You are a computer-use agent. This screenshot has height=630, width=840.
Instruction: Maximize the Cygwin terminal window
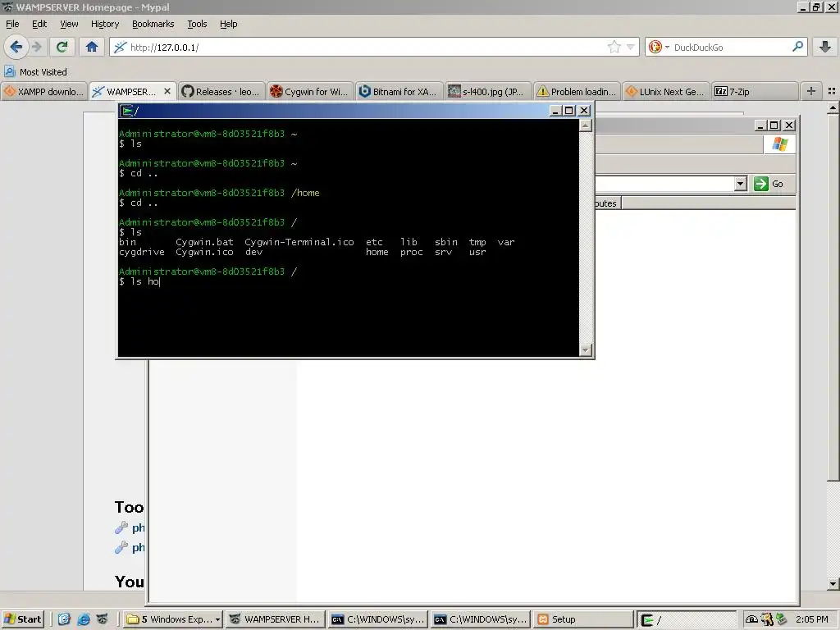tap(569, 111)
